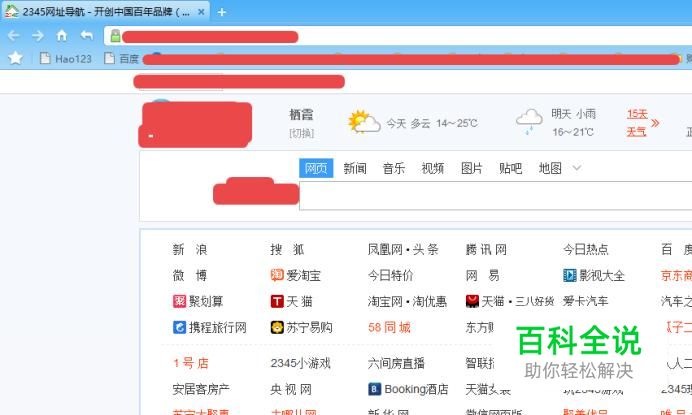The width and height of the screenshot is (692, 415).
Task: Click the 天猫 red T icon
Action: (x=277, y=301)
